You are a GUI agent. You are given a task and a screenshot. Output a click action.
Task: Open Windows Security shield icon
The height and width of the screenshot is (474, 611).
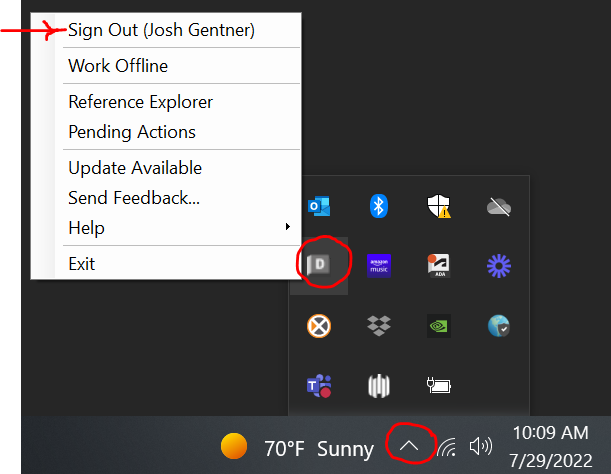pos(439,206)
